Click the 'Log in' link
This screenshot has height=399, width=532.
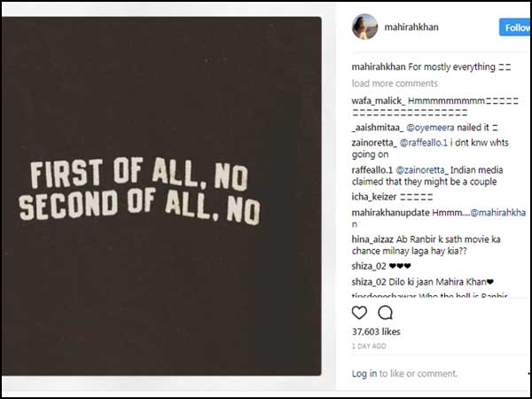click(364, 374)
